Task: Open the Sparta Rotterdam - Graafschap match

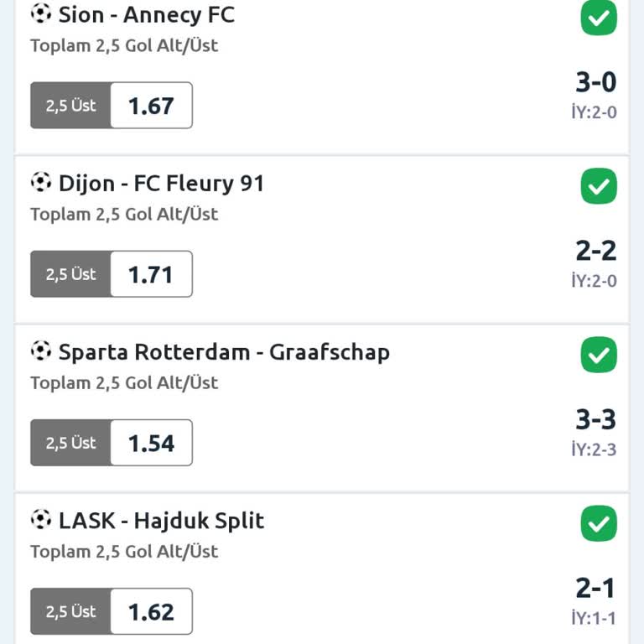Action: click(x=224, y=351)
